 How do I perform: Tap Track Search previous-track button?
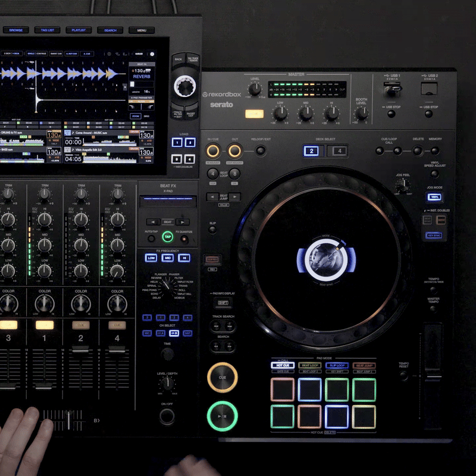(216, 326)
